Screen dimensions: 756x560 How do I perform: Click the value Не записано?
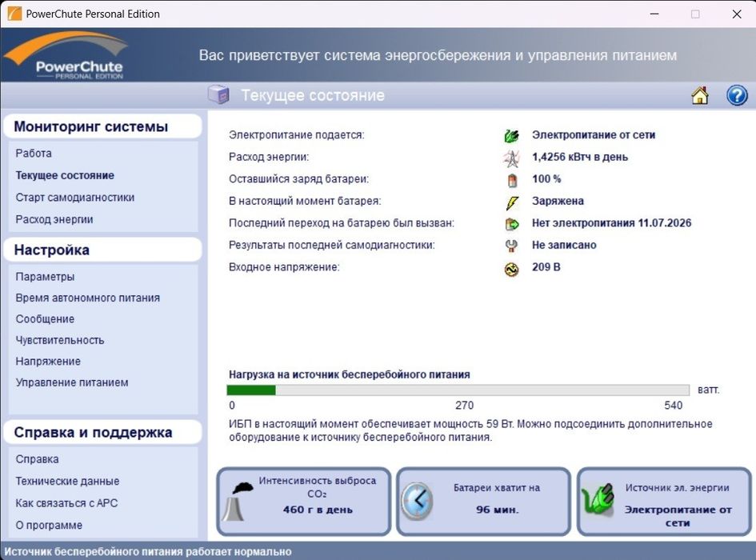coord(564,245)
